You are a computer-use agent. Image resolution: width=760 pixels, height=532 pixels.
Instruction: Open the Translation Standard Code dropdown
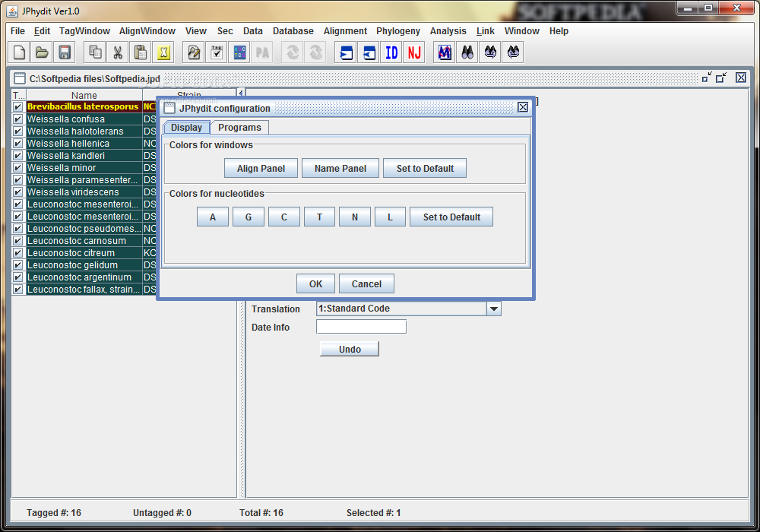(493, 309)
